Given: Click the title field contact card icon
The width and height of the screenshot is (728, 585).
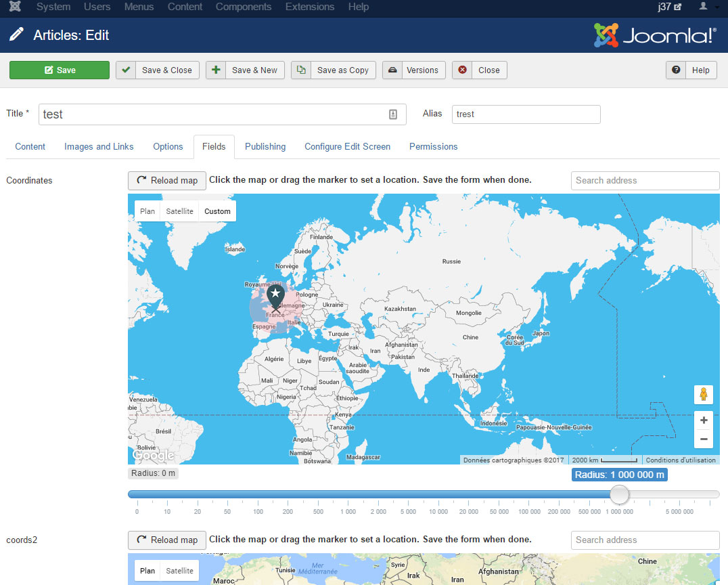Looking at the screenshot, I should tap(393, 114).
